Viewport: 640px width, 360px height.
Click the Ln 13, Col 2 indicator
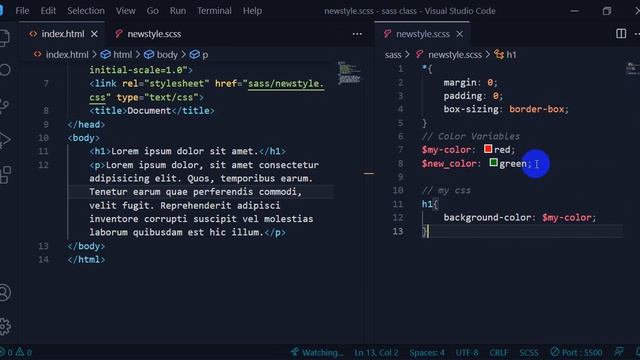[376, 352]
